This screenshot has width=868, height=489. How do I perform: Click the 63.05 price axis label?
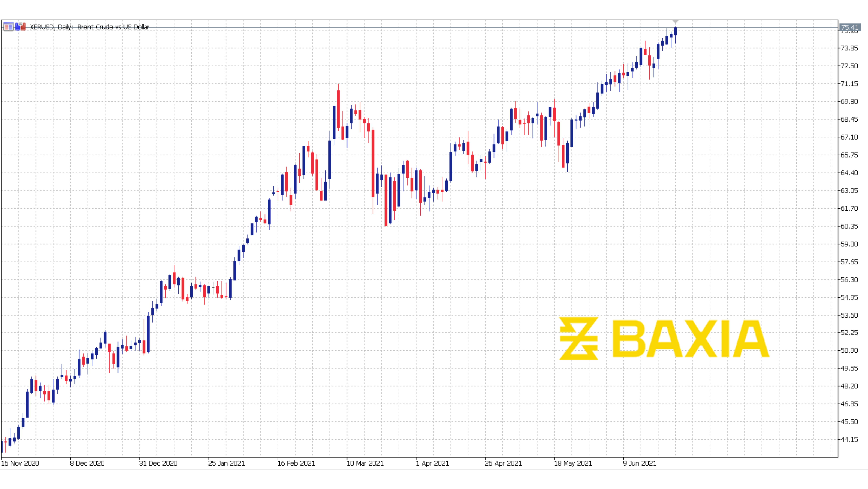pos(849,191)
